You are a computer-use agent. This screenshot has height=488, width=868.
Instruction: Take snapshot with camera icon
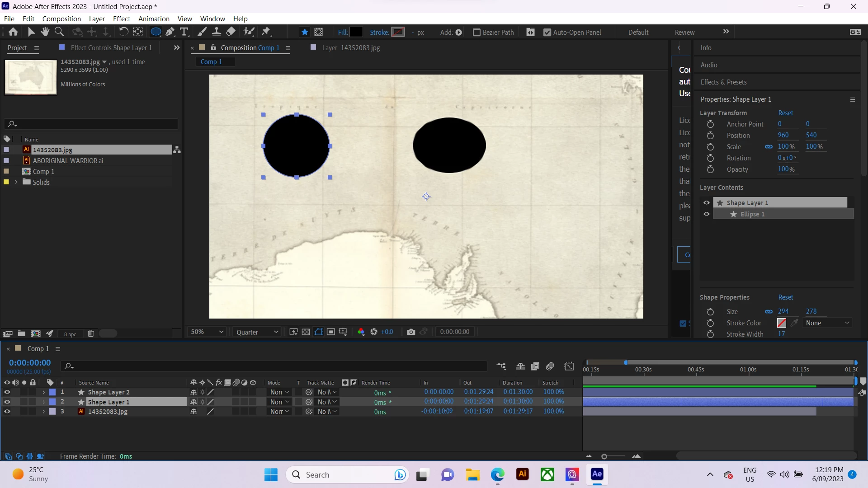[x=410, y=332]
